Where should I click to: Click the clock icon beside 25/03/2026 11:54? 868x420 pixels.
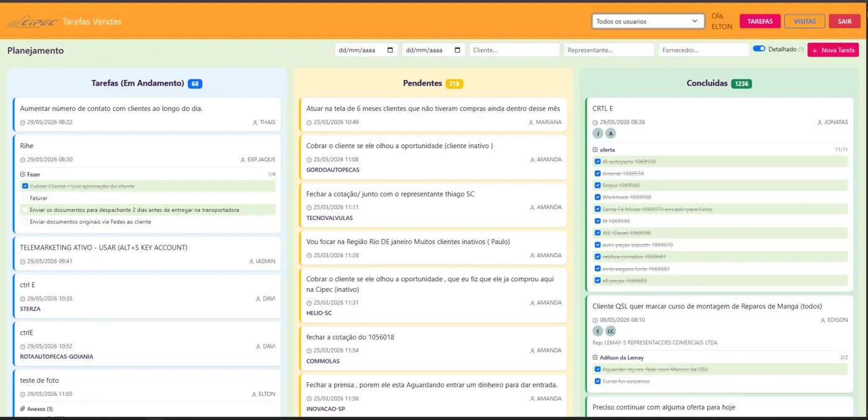coord(309,351)
